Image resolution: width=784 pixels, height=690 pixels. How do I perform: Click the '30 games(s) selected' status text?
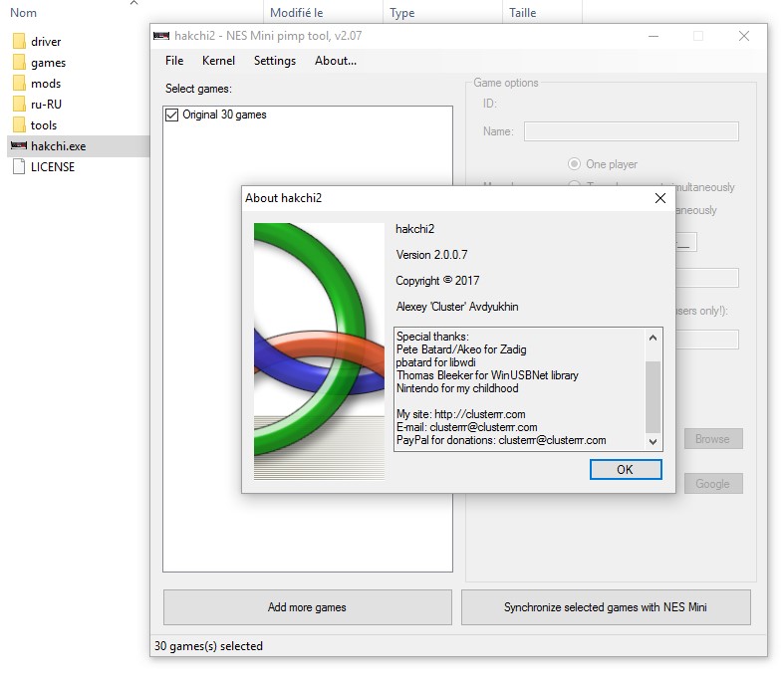pos(208,646)
